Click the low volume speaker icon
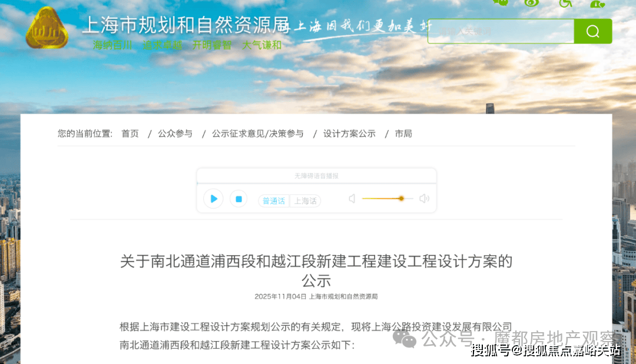Screen dimensions: 636x364 (352, 199)
